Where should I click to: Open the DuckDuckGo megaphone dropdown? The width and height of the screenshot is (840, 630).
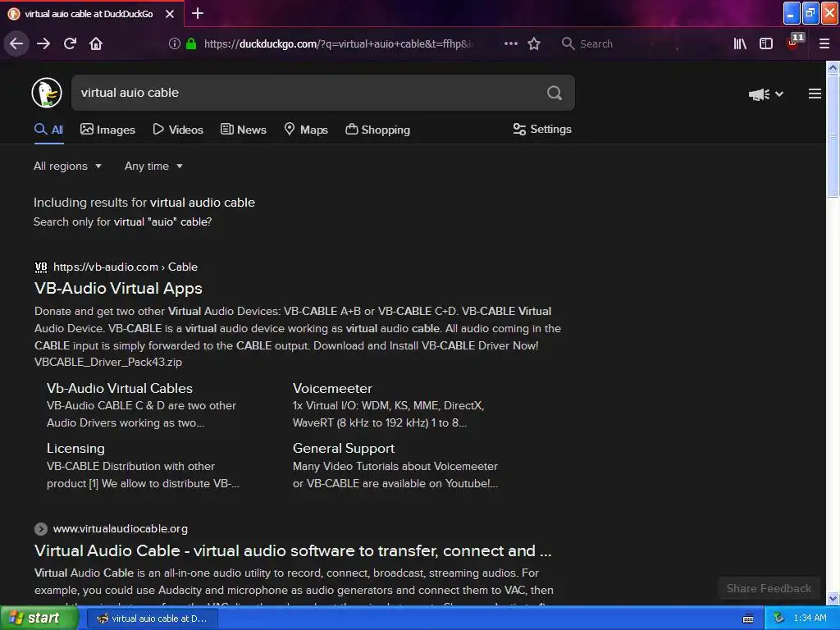tap(766, 94)
